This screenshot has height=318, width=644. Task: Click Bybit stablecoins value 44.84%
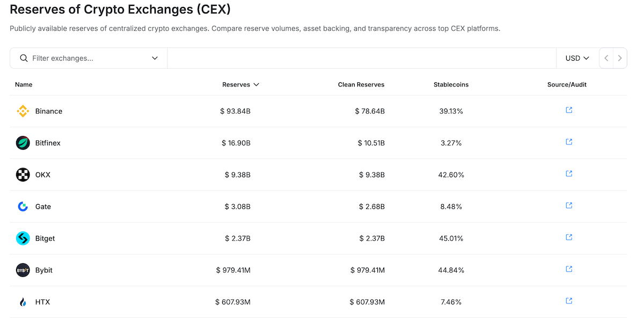click(x=451, y=270)
